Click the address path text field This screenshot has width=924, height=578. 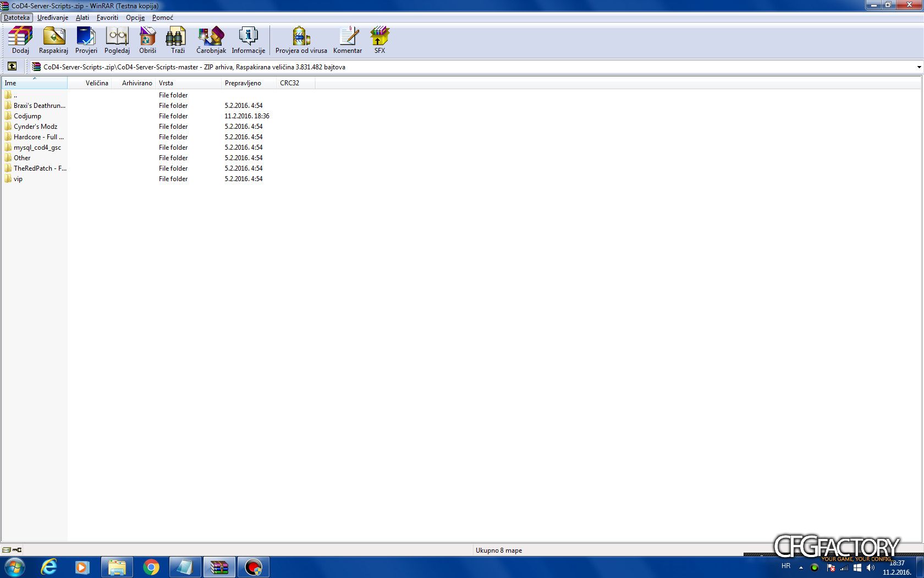(472, 67)
